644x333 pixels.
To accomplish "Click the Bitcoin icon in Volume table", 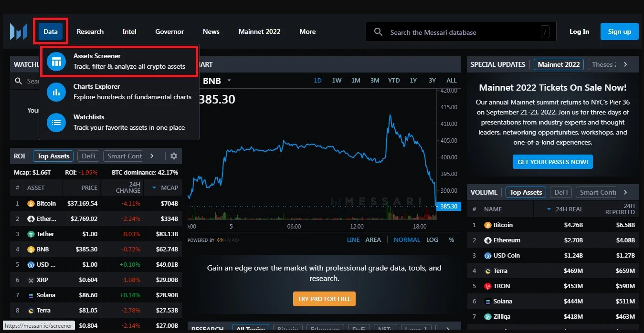I will pyautogui.click(x=488, y=225).
